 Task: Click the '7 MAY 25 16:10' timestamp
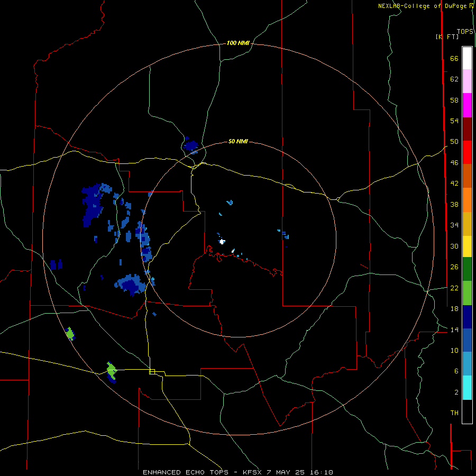pyautogui.click(x=300, y=472)
